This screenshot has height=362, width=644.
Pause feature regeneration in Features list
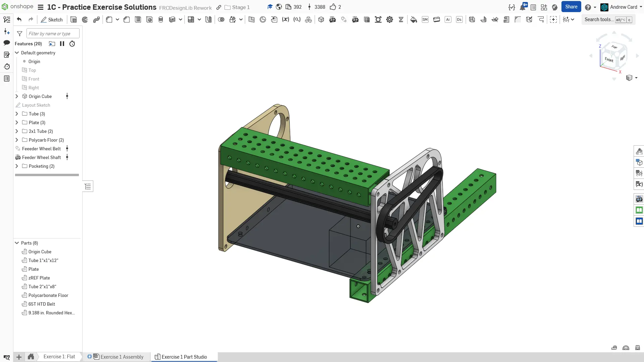click(x=62, y=44)
